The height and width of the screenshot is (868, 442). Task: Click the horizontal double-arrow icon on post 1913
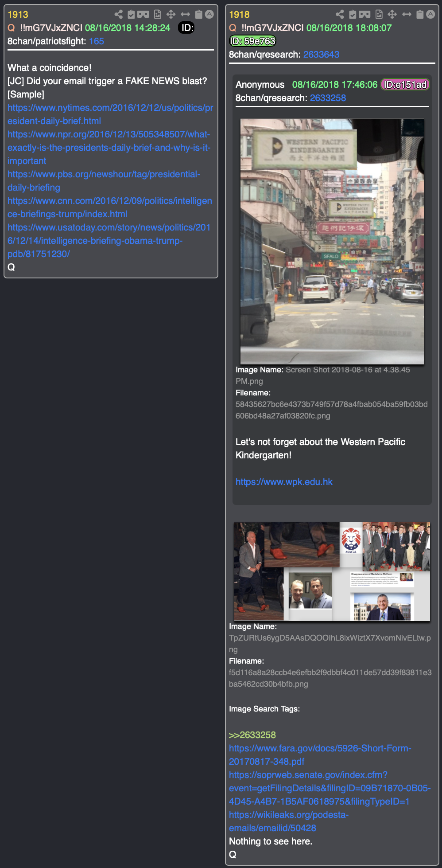[185, 14]
